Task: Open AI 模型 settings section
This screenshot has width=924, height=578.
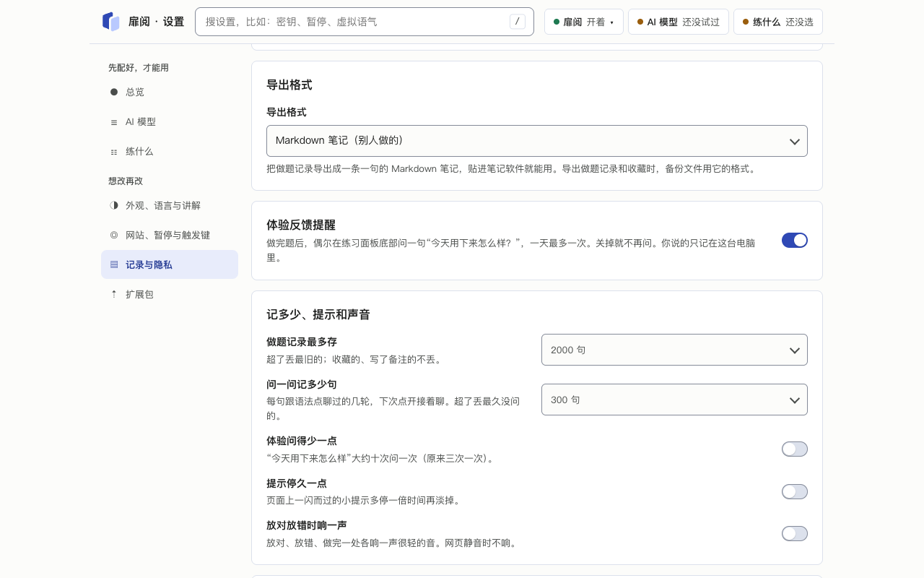Action: [170, 122]
